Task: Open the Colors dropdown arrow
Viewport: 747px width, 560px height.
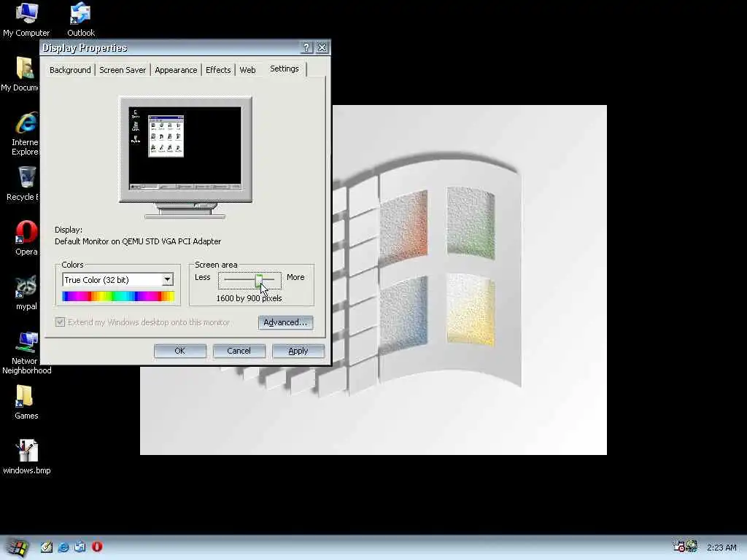Action: pyautogui.click(x=167, y=279)
